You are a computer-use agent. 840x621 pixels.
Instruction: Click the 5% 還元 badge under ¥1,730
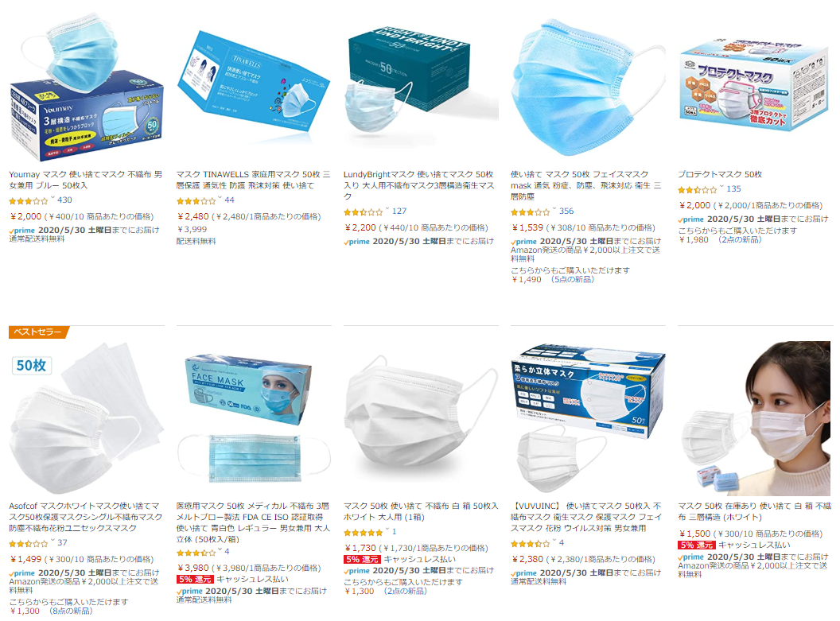click(362, 559)
